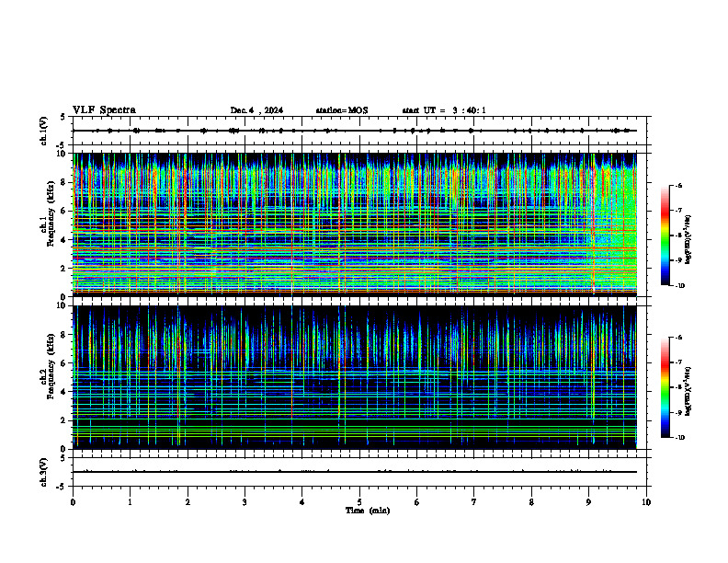Select the "start UT = 3 : 40: 1" text
The height and width of the screenshot is (563, 728).
pyautogui.click(x=444, y=110)
